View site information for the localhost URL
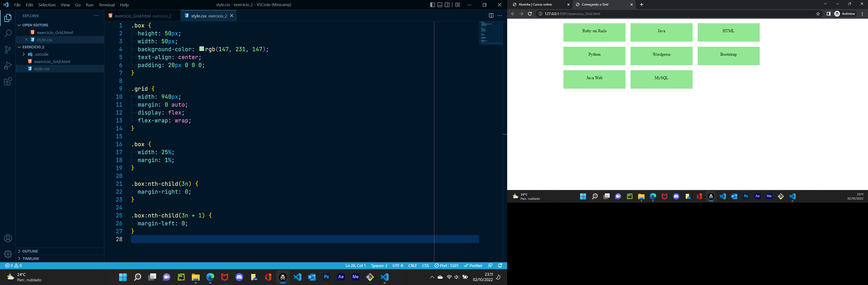Viewport: 868px width, 285px height. (540, 14)
